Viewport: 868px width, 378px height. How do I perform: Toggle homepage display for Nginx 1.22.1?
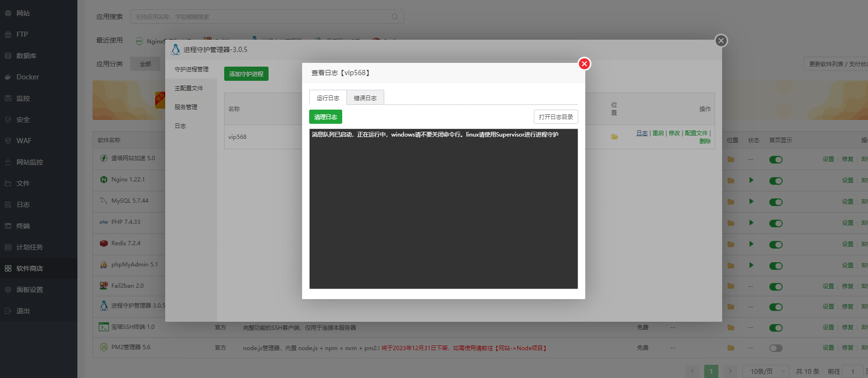(x=775, y=181)
